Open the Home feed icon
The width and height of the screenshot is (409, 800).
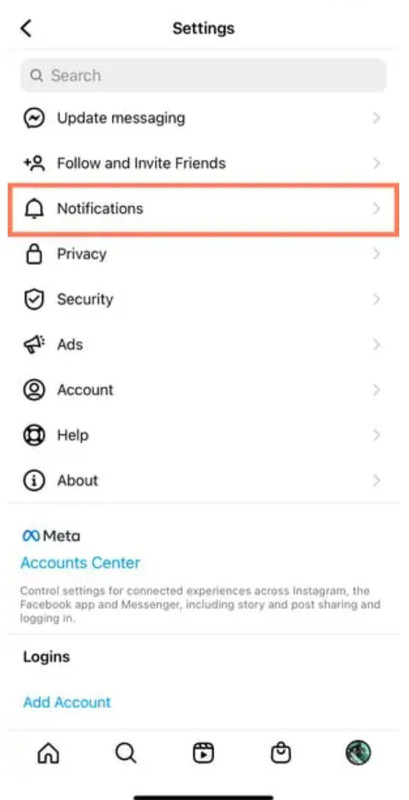pos(49,753)
